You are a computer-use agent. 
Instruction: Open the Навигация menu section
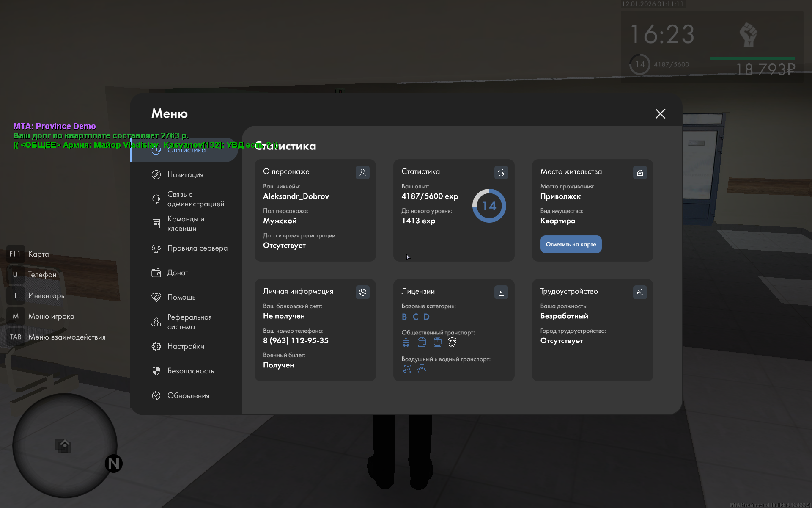(185, 174)
